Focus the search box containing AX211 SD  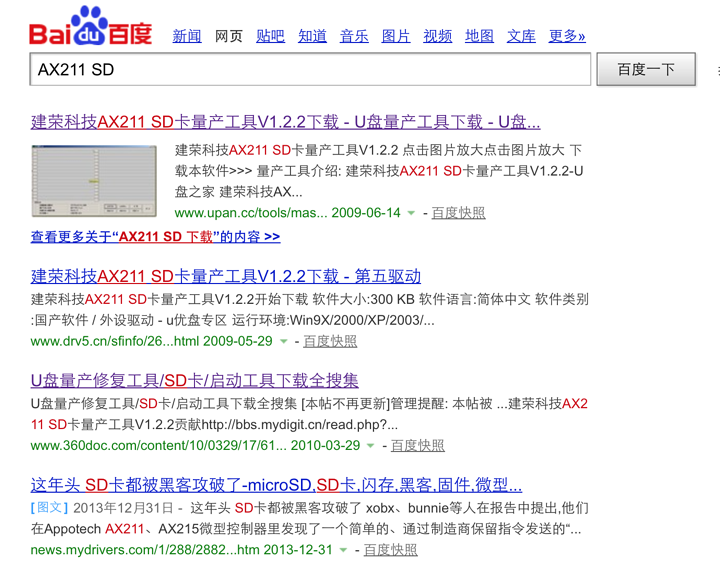[310, 69]
